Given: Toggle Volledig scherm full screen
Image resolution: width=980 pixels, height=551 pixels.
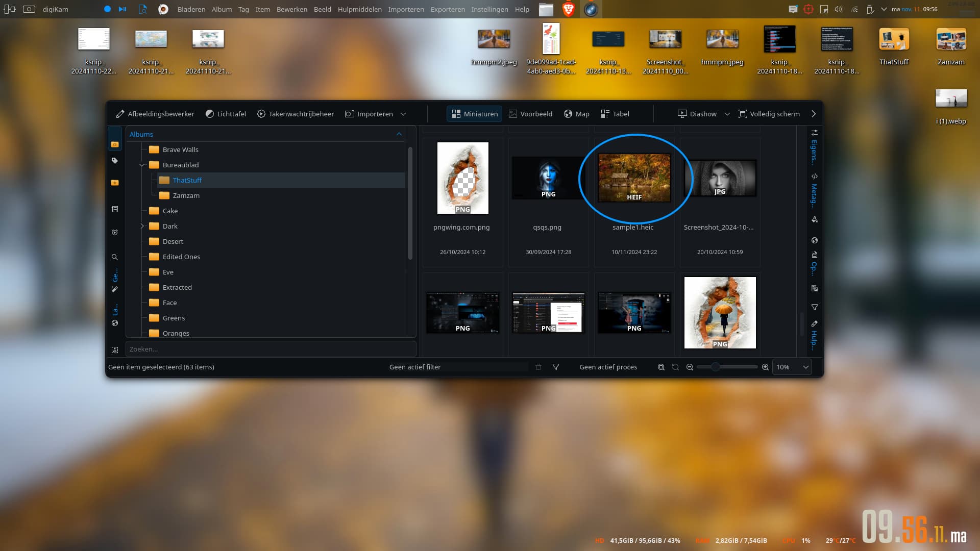Looking at the screenshot, I should [x=769, y=114].
